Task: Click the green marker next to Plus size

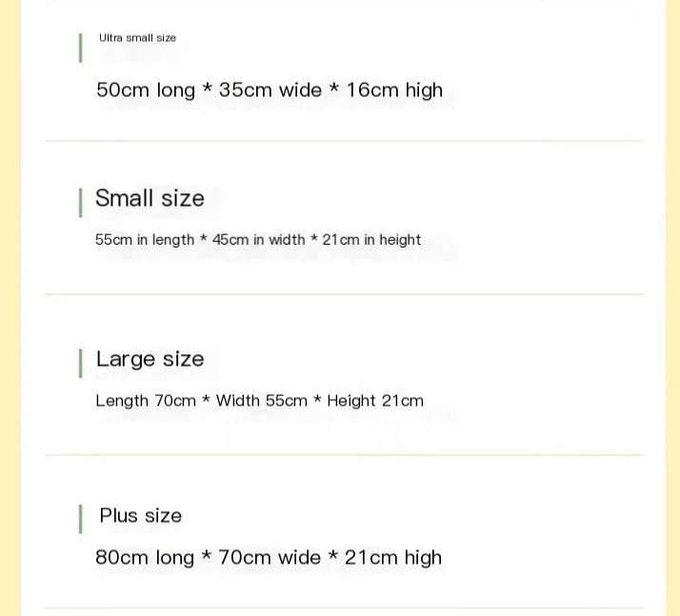Action: click(x=80, y=519)
